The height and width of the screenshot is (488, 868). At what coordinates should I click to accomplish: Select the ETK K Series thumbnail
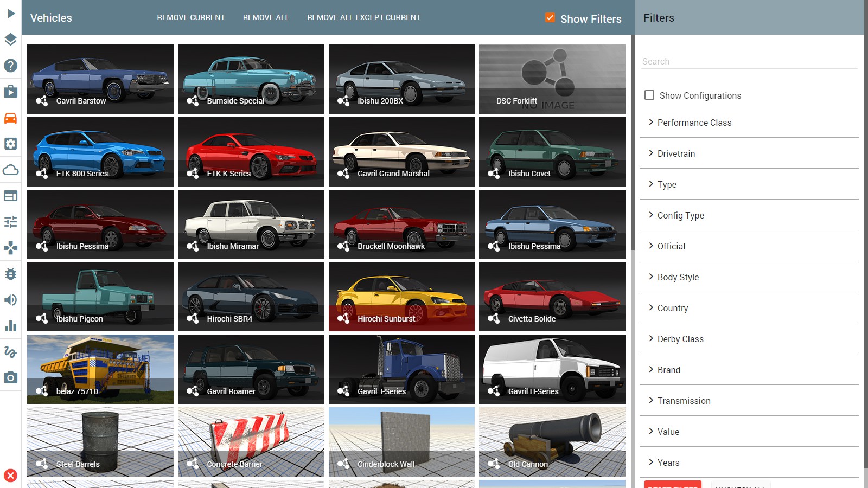click(x=251, y=152)
